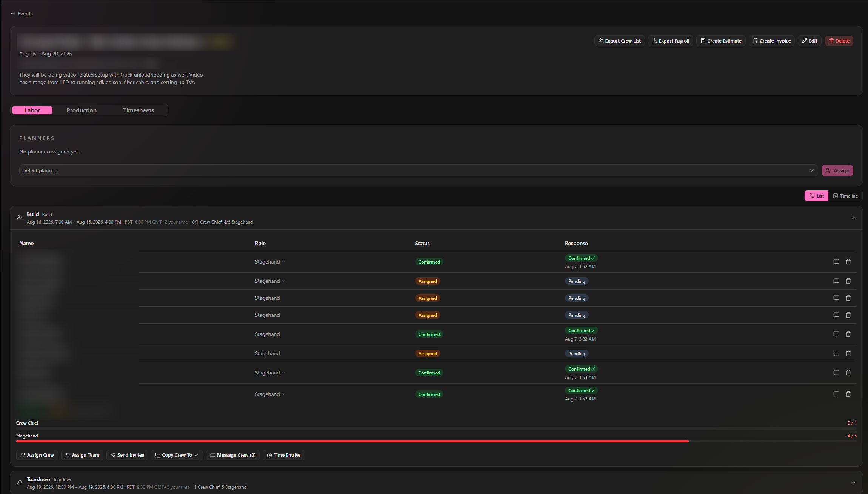The height and width of the screenshot is (494, 868).
Task: Click the Edit pencil button
Action: (x=810, y=41)
